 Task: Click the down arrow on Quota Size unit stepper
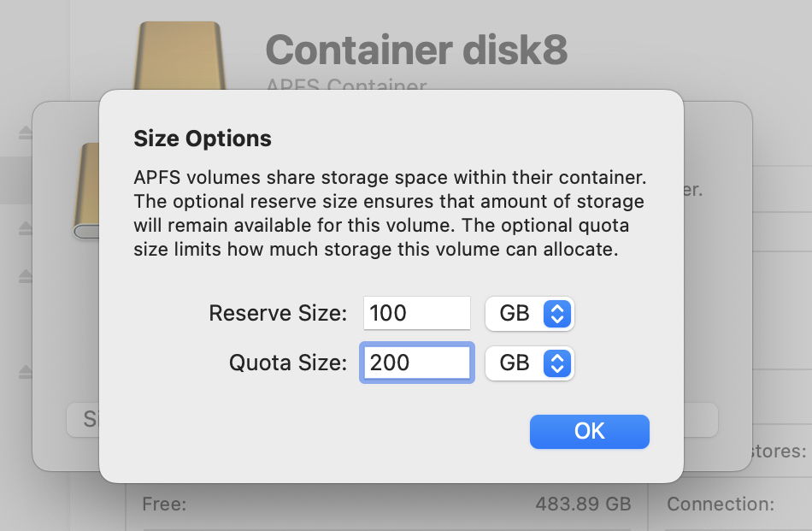[557, 368]
